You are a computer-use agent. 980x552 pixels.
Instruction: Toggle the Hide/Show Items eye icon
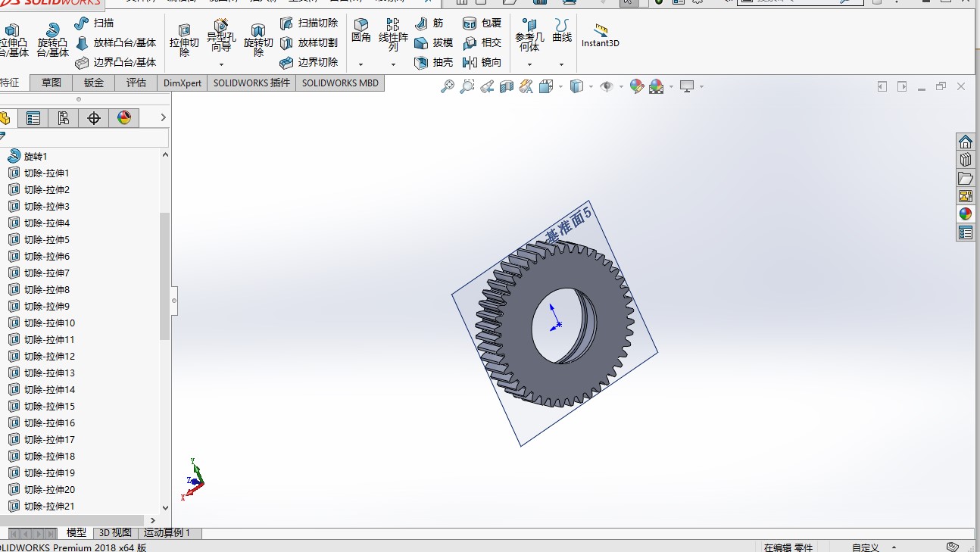click(606, 86)
